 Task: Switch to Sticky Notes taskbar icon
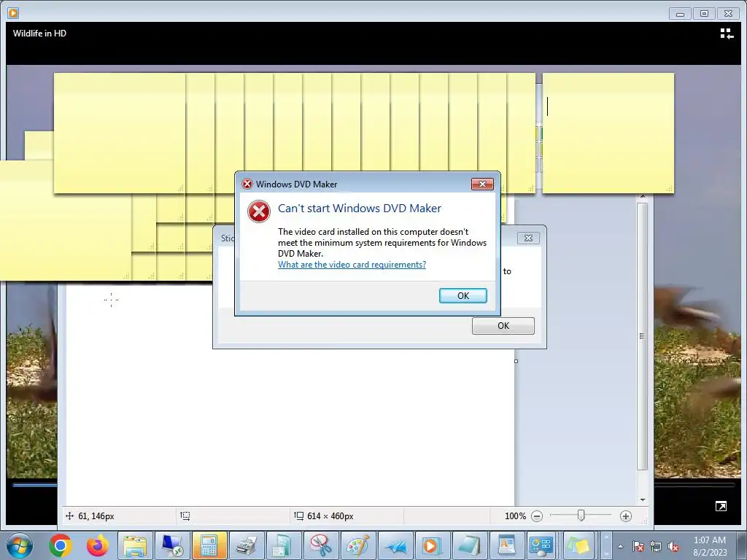point(578,545)
